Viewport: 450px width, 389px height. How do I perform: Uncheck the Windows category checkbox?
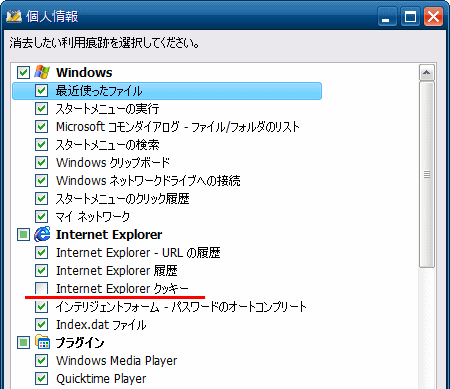pyautogui.click(x=23, y=72)
